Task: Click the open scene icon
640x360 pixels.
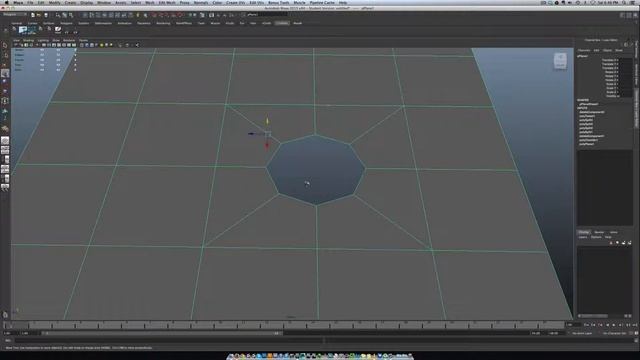Action: click(39, 15)
